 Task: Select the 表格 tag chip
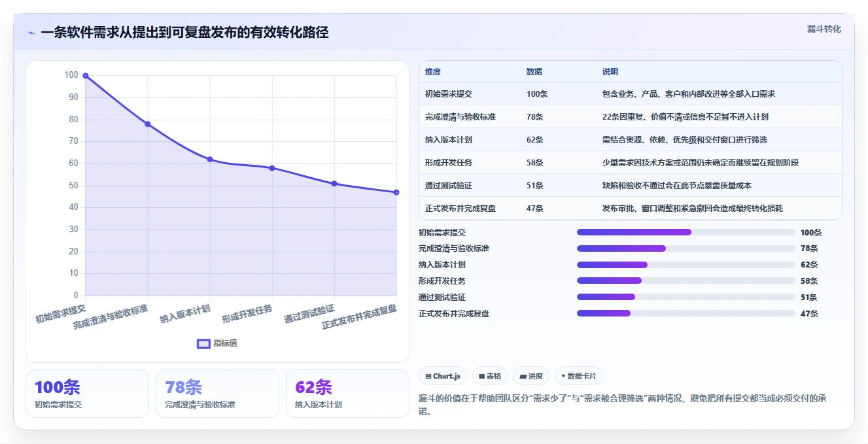pos(490,376)
